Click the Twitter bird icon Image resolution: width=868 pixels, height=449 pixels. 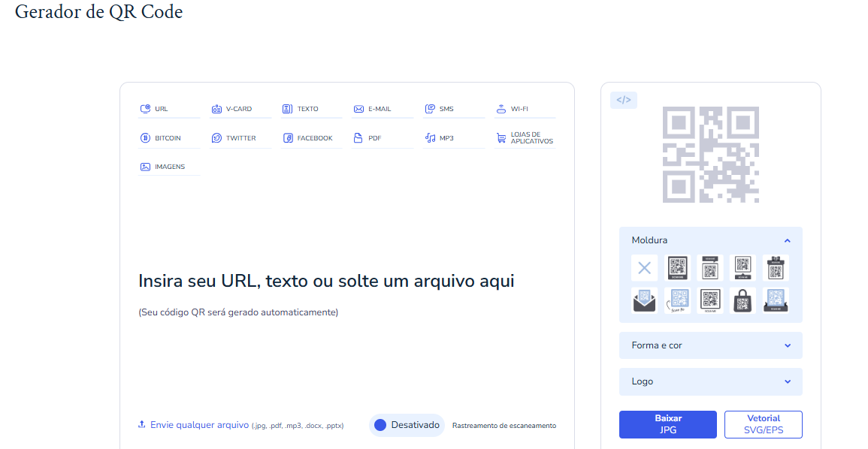pos(216,137)
